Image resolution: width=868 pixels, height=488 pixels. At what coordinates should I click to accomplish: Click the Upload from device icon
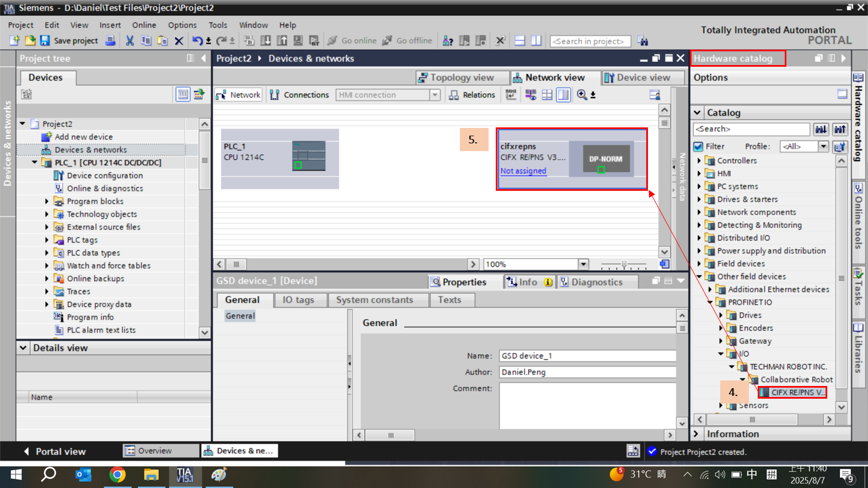pyautogui.click(x=282, y=40)
